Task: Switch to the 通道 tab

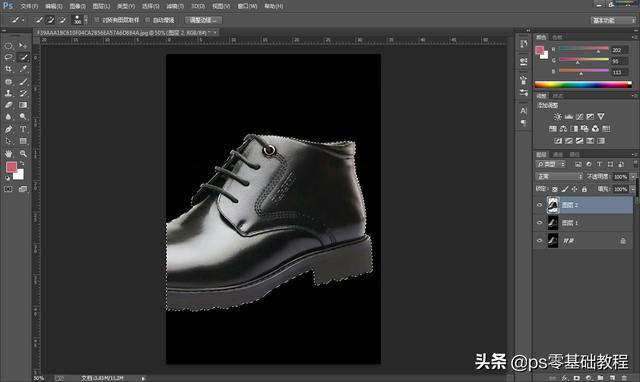Action: pyautogui.click(x=558, y=154)
